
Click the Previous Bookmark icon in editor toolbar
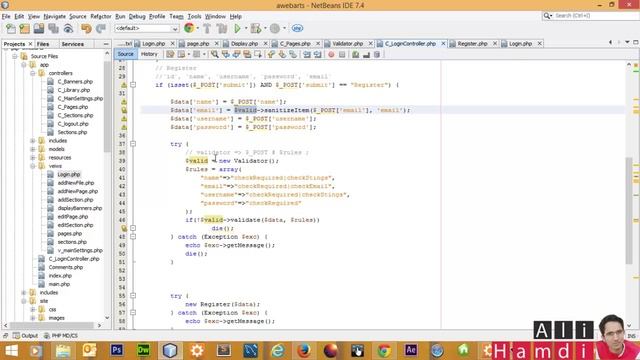[x=271, y=54]
